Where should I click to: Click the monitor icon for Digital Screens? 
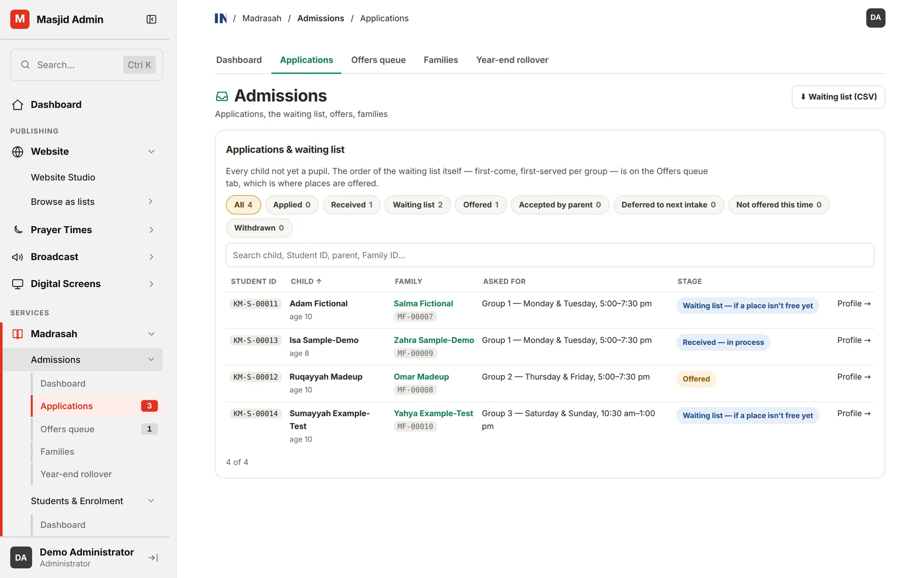coord(18,284)
